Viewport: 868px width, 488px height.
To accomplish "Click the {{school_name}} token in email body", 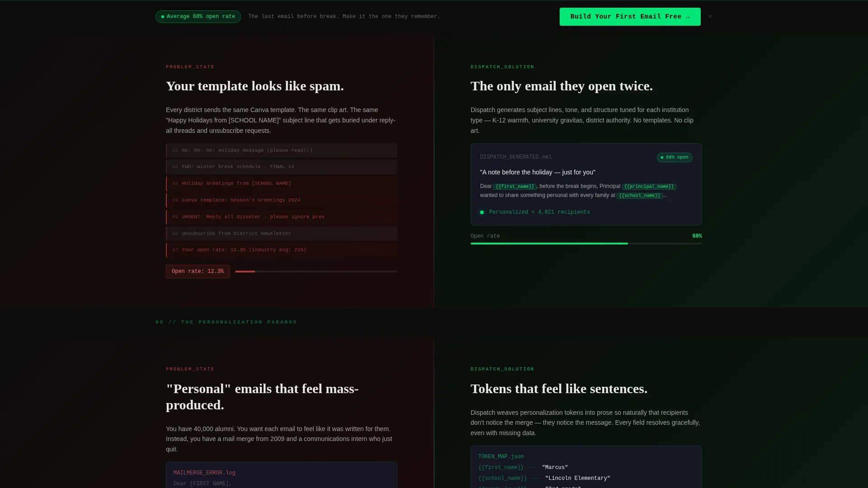I will click(x=639, y=196).
